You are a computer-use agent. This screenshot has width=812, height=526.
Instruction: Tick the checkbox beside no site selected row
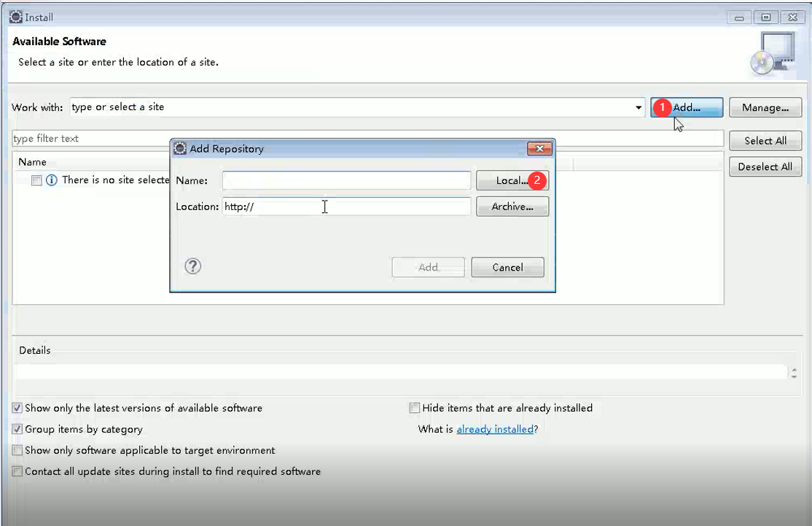pos(36,180)
